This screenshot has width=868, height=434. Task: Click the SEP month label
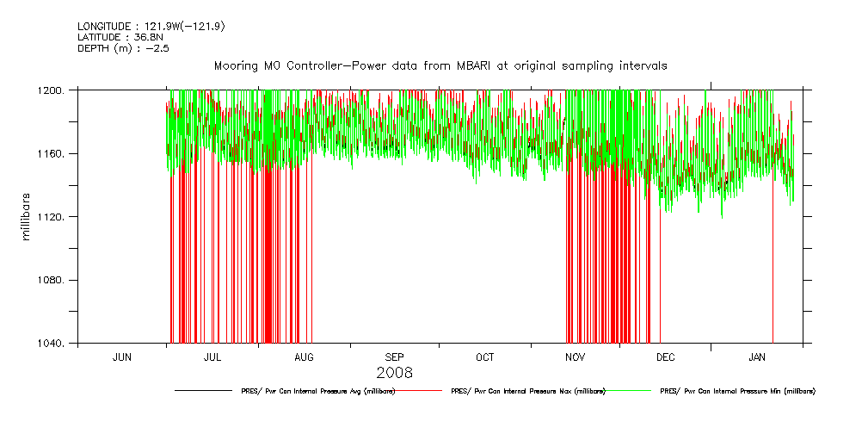click(394, 356)
